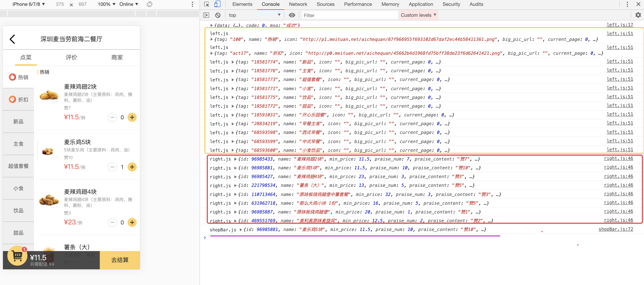Select the 超值套餐 menu category

18,166
